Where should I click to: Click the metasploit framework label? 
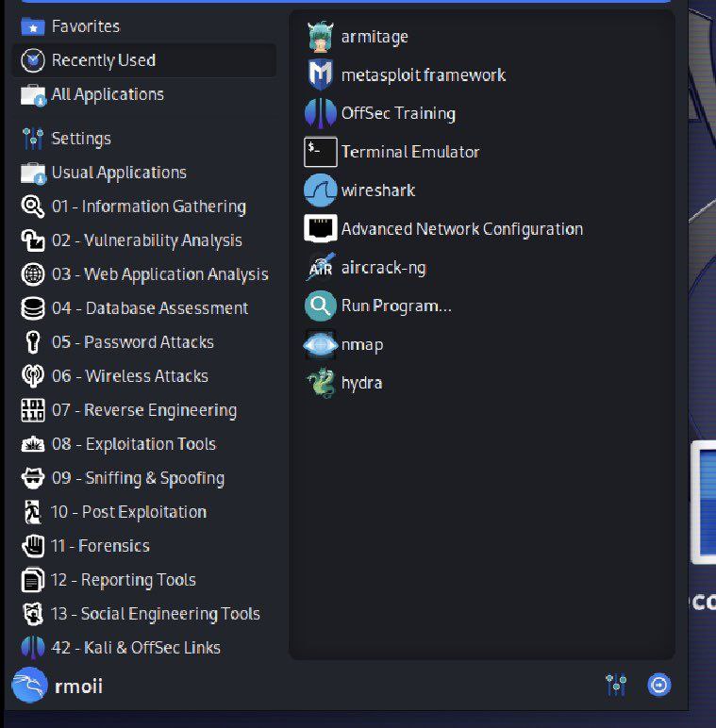point(423,75)
